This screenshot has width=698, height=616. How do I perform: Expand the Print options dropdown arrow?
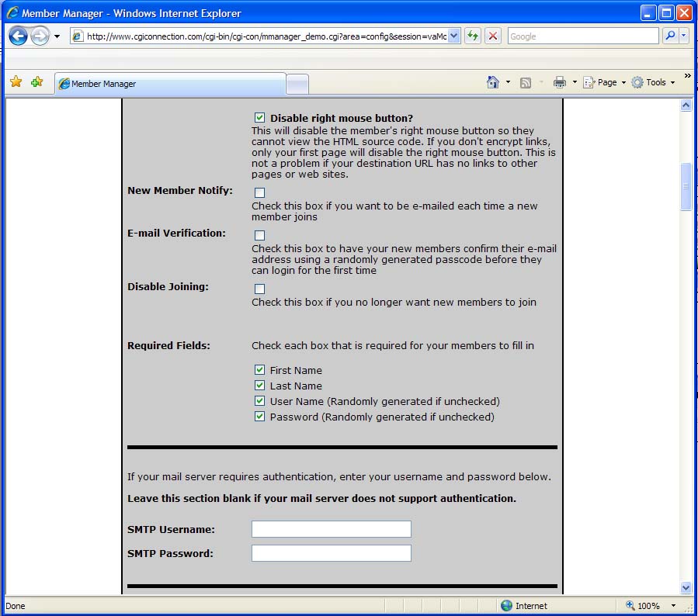[575, 82]
